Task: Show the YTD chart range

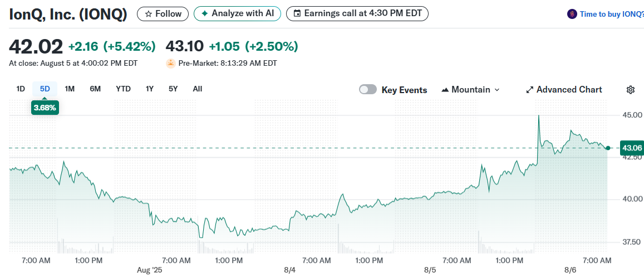Action: click(123, 89)
